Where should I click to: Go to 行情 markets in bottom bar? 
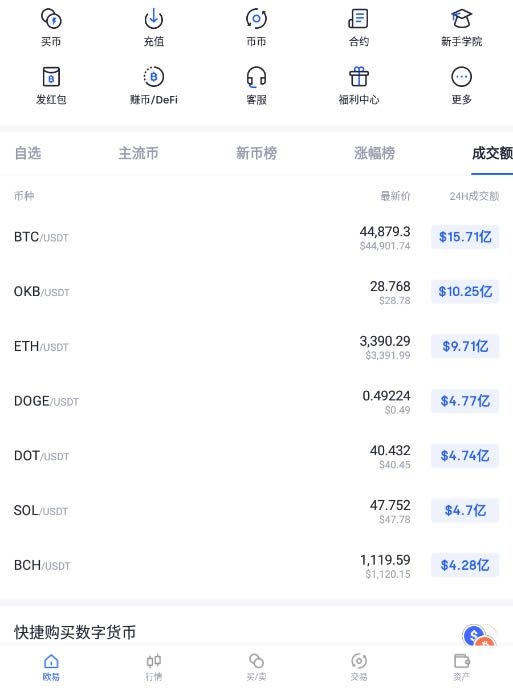point(154,667)
